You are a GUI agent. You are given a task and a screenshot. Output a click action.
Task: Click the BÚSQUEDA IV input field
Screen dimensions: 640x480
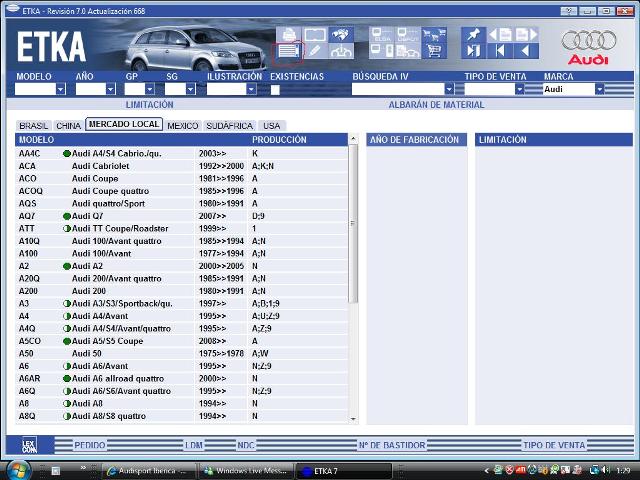click(x=398, y=89)
